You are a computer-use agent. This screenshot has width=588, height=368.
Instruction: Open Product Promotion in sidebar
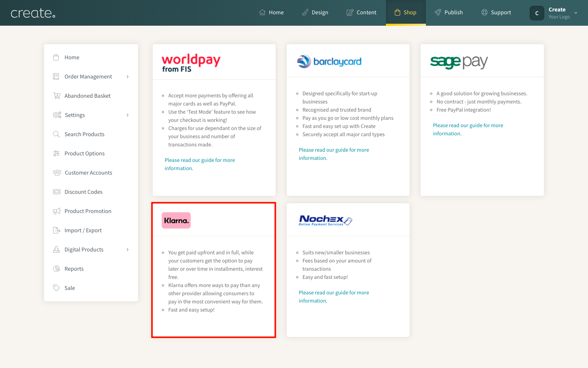88,211
